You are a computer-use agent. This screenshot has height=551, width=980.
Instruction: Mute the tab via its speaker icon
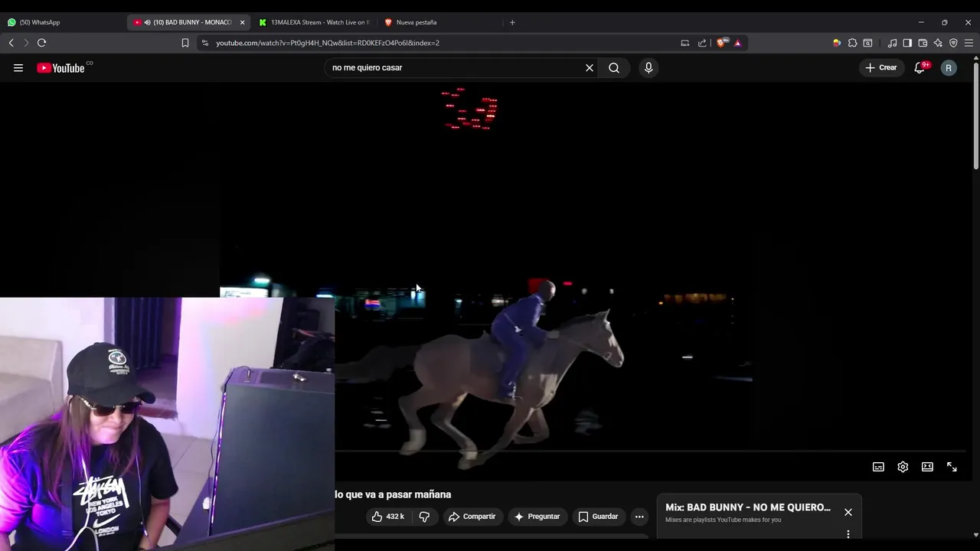(x=147, y=22)
